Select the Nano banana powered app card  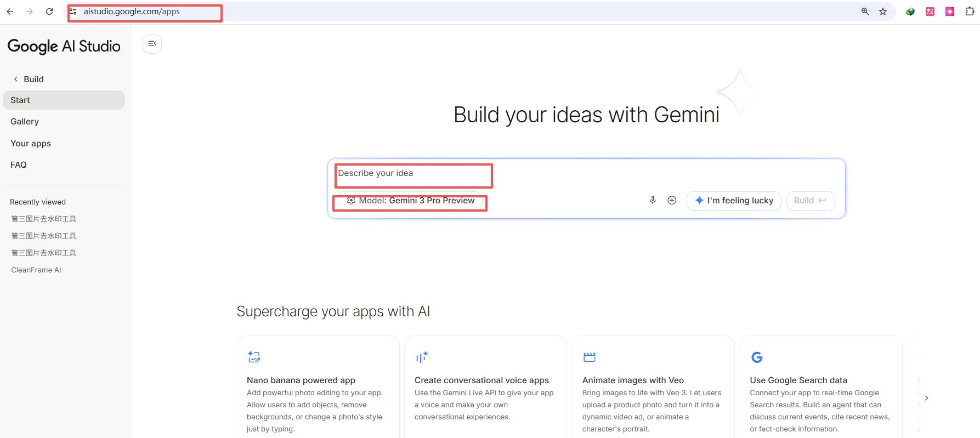(318, 389)
